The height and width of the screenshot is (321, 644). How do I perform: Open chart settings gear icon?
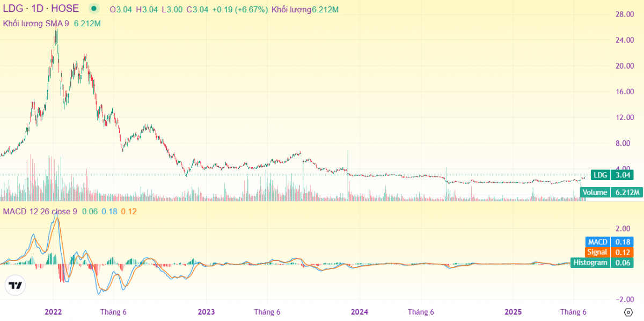point(628,312)
